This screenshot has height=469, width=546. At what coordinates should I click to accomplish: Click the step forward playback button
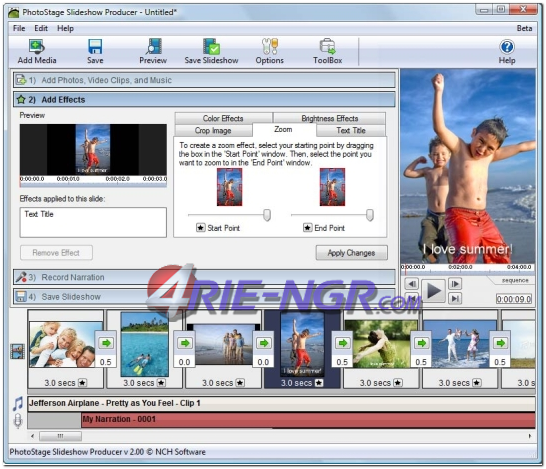(455, 284)
